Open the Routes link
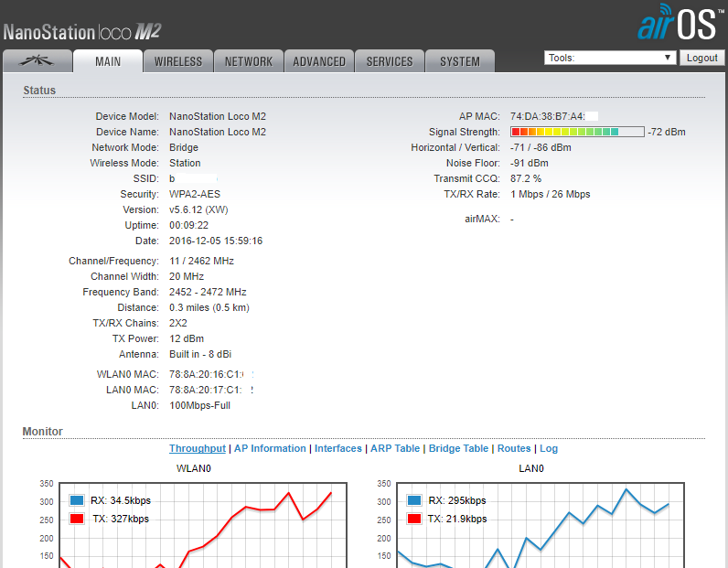 [x=514, y=448]
